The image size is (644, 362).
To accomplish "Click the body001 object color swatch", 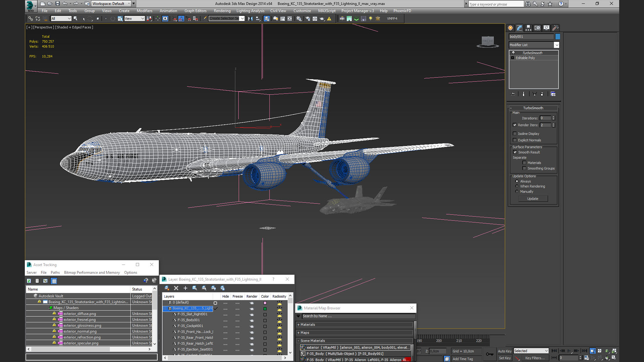I will [557, 37].
